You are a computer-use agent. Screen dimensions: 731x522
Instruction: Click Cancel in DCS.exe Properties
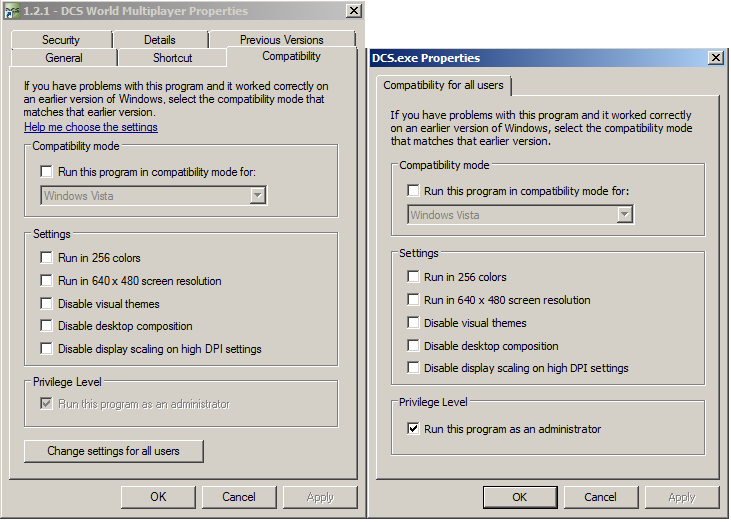point(600,497)
